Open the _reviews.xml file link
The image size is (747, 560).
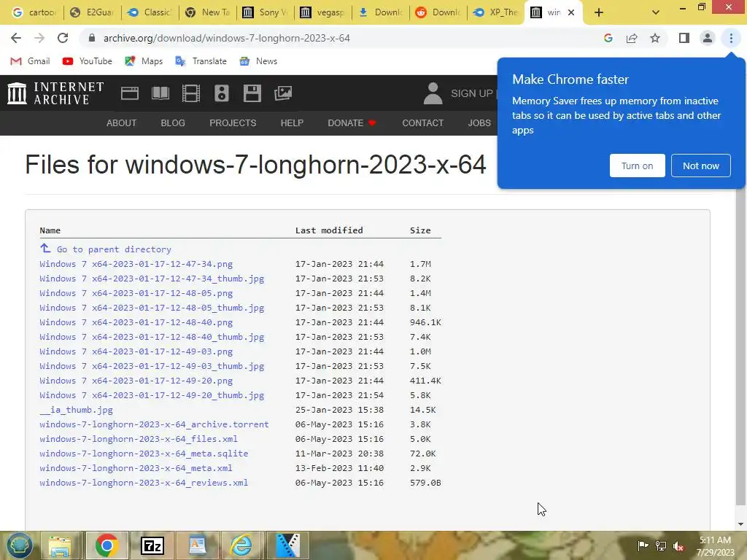tap(144, 483)
